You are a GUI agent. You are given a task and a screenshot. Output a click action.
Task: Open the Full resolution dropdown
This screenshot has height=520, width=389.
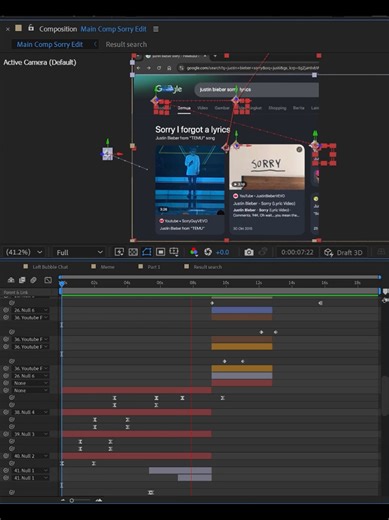(79, 252)
